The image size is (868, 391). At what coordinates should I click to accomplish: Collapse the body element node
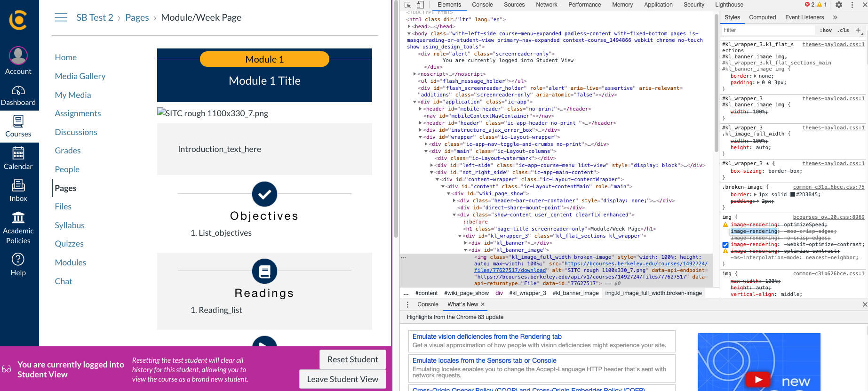tap(409, 33)
